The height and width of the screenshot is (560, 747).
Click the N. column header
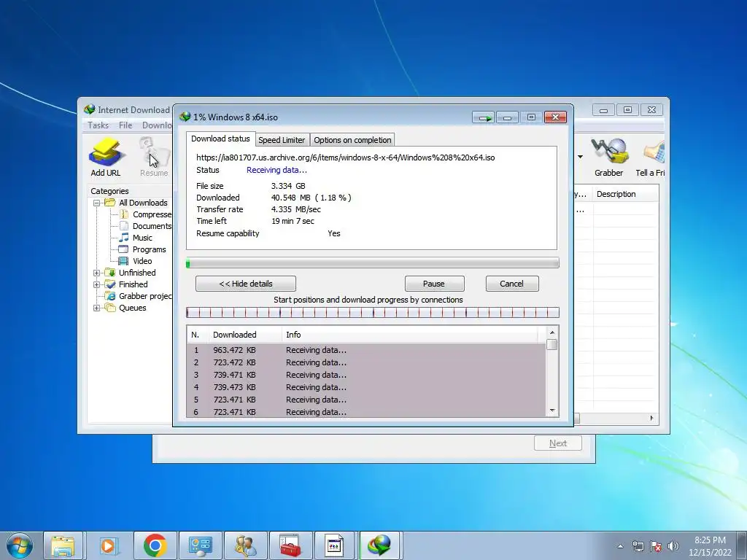(198, 335)
